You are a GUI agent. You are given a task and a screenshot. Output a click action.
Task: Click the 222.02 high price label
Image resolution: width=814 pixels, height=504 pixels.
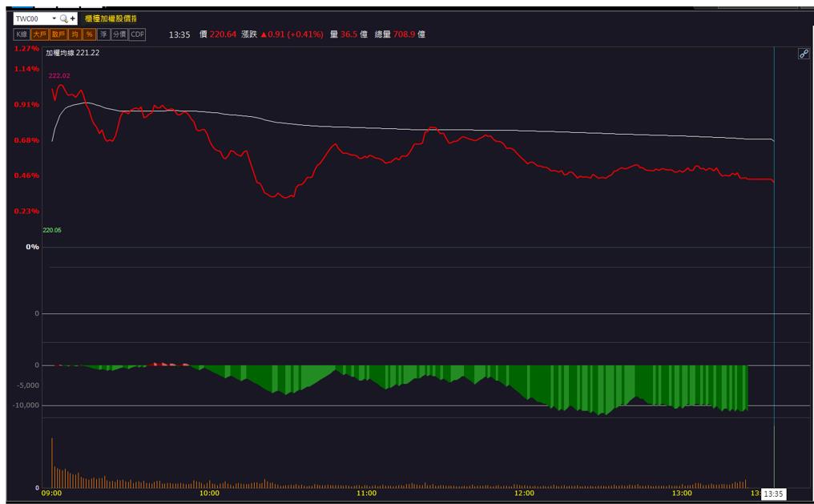(59, 76)
